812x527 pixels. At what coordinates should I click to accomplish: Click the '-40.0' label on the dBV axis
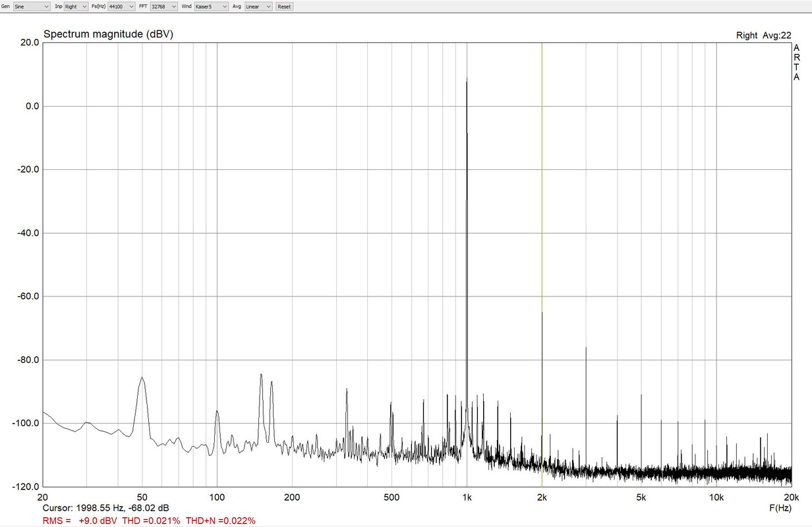click(28, 233)
